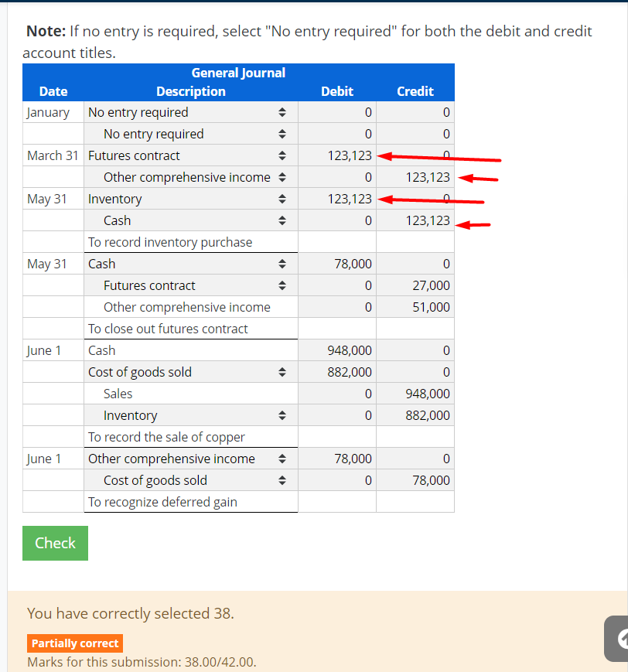Click the green Check button
The width and height of the screenshot is (628, 672).
56,543
